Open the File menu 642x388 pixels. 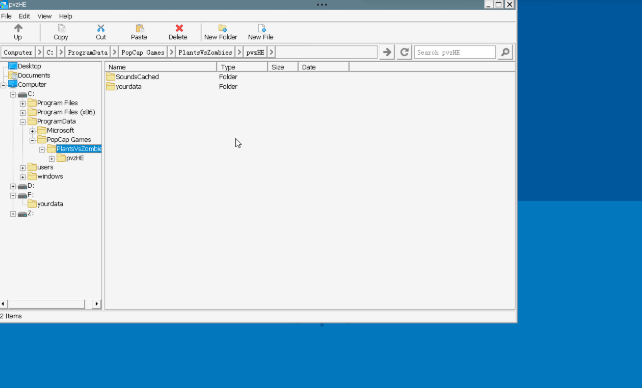(x=6, y=16)
